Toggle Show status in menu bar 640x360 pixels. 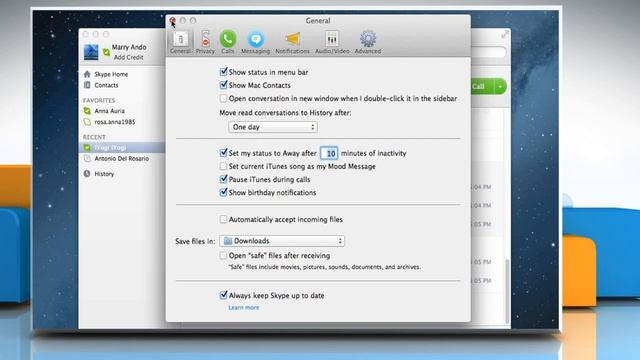(223, 72)
